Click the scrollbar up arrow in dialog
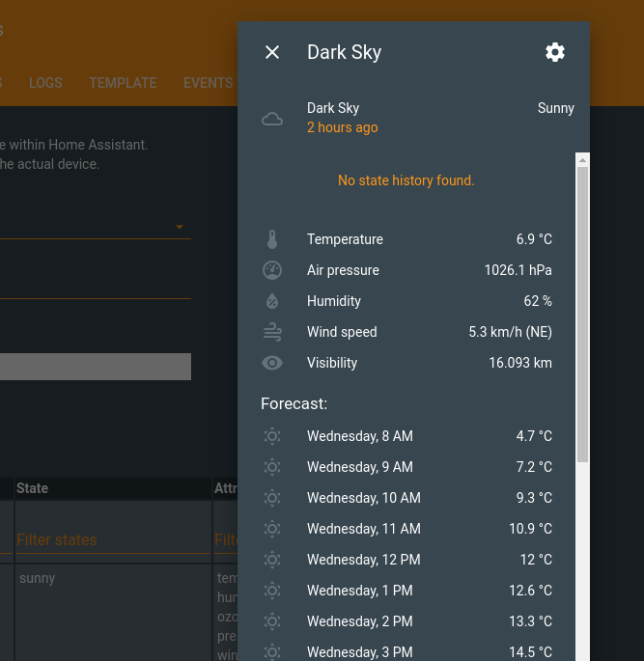The height and width of the screenshot is (661, 644). (582, 160)
